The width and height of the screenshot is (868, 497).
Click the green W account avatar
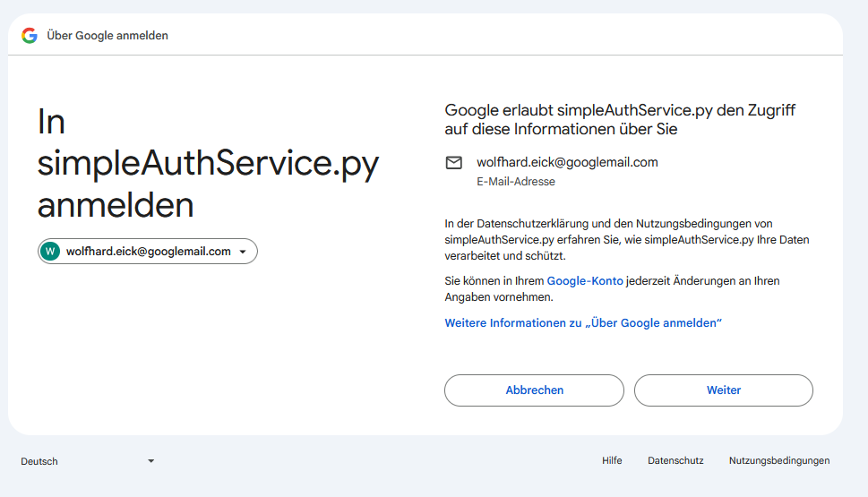[x=50, y=252]
